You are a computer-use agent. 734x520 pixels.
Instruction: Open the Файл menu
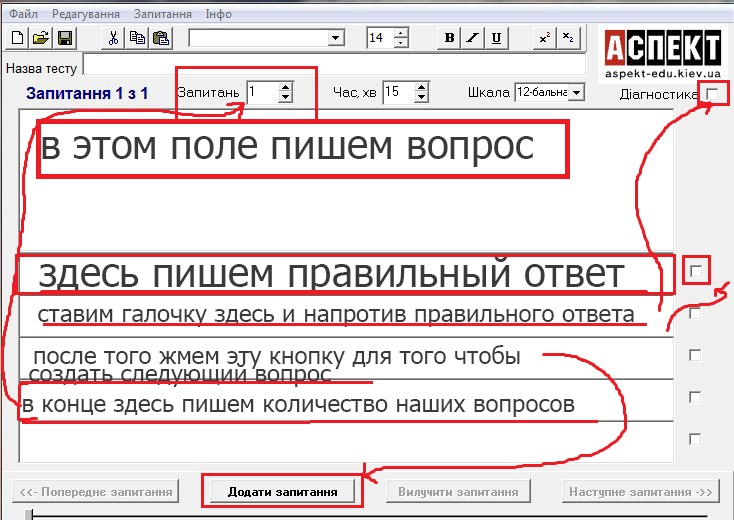click(x=23, y=14)
